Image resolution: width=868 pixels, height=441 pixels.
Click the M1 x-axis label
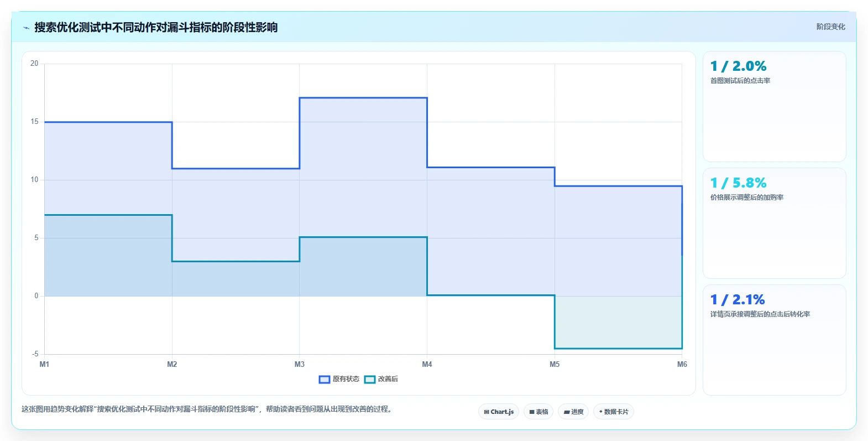(x=44, y=364)
